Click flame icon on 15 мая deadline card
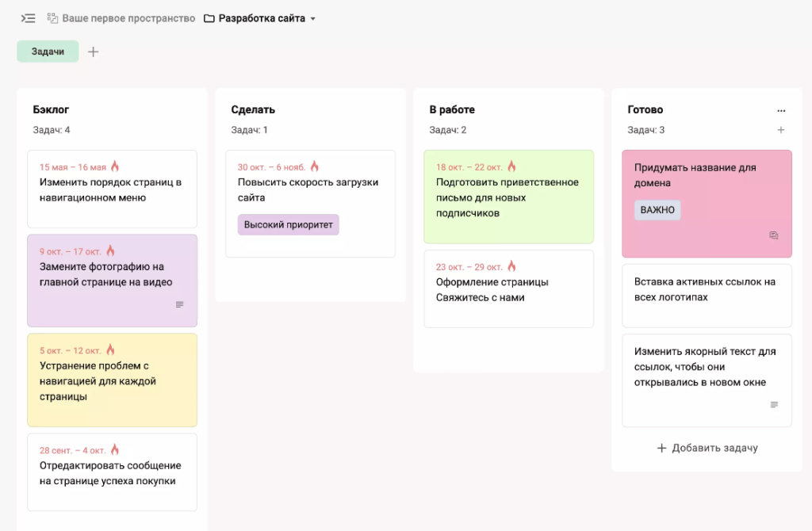The height and width of the screenshot is (531, 812). click(x=115, y=166)
